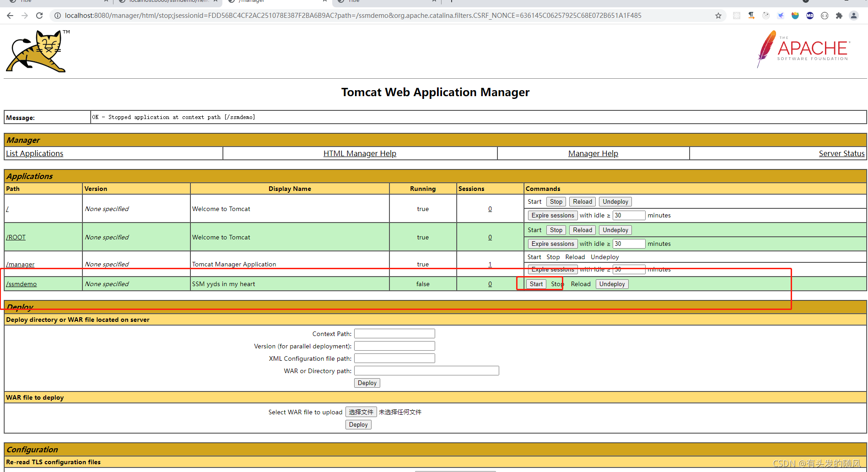Screen dimensions: 868x472
Task: Click the Apache Software Foundation feather logo
Action: point(804,49)
